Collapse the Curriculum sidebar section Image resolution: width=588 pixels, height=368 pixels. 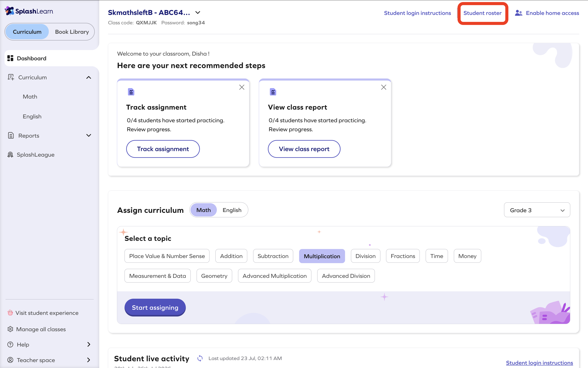point(89,77)
